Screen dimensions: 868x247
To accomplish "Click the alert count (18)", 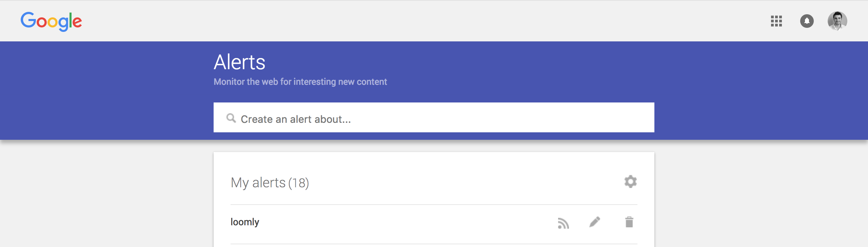I will click(299, 183).
